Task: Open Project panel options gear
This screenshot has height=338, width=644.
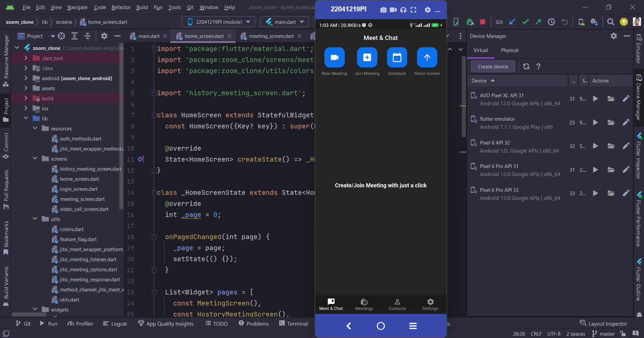Action: [x=104, y=36]
